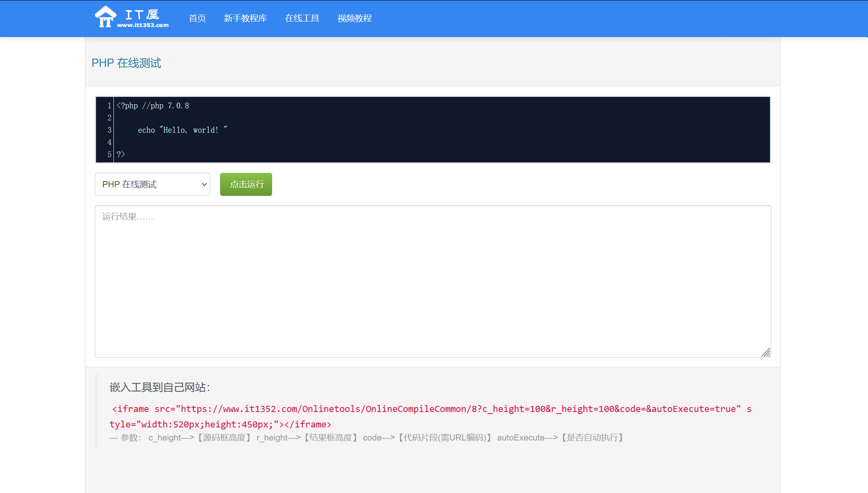
Task: Click the 嵌入工具到自己网站 heading text
Action: click(159, 387)
